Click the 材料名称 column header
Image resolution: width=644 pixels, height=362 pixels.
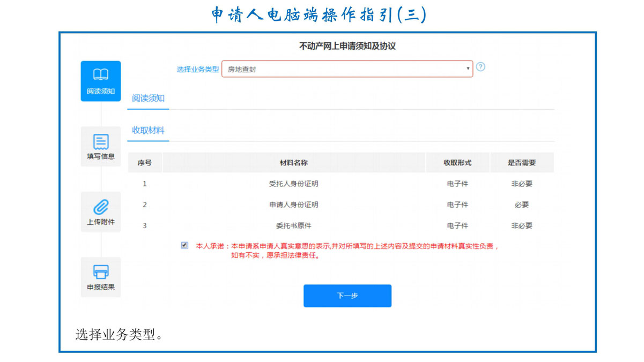293,163
